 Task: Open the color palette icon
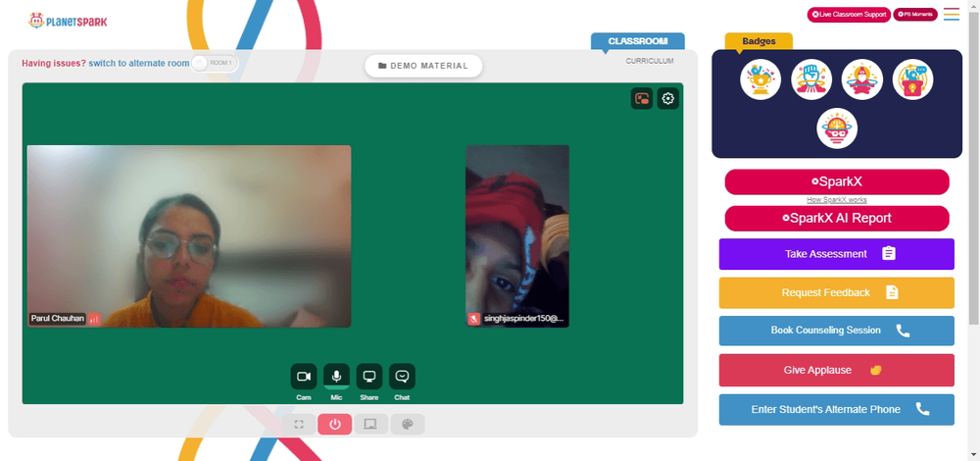[x=408, y=424]
